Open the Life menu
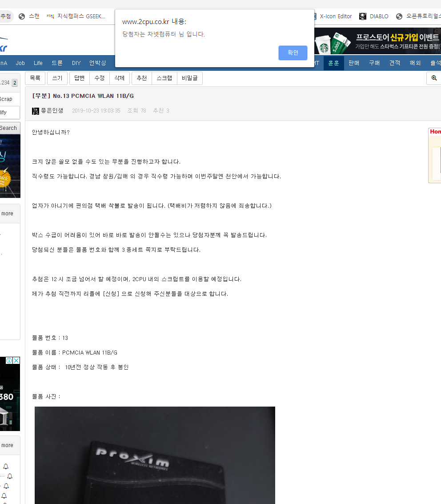441x504 pixels. tap(38, 63)
